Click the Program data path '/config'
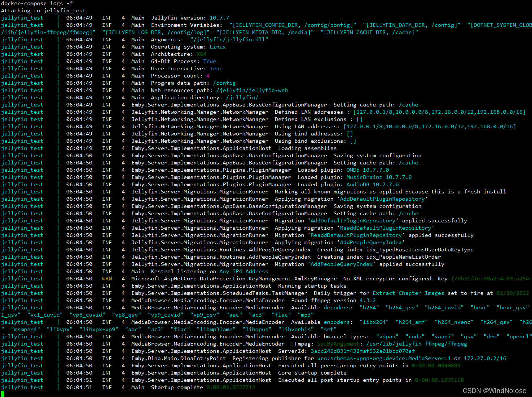This screenshot has height=397, width=532. (224, 83)
